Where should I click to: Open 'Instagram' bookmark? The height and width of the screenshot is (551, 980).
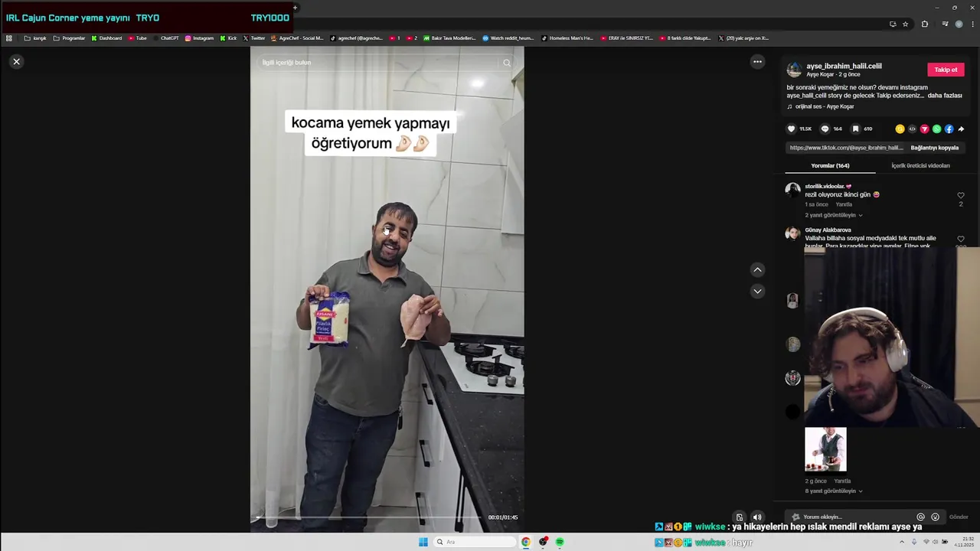tap(199, 38)
